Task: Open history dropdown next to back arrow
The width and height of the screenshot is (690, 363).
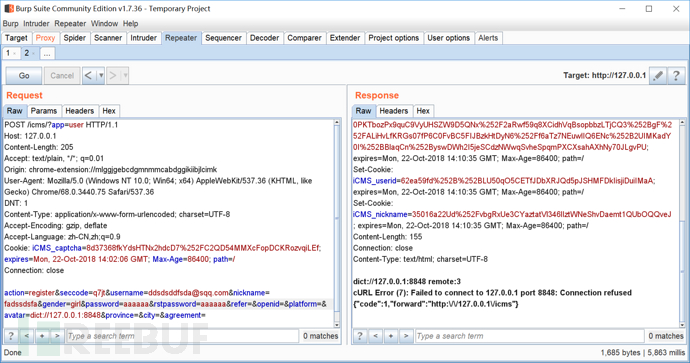Action: pyautogui.click(x=101, y=76)
